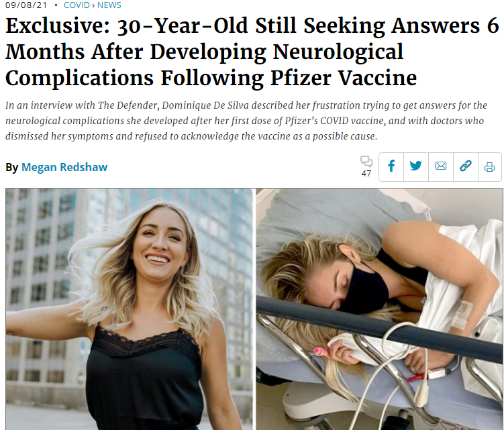This screenshot has width=504, height=430.
Task: Open the COVID category link
Action: pyautogui.click(x=77, y=5)
